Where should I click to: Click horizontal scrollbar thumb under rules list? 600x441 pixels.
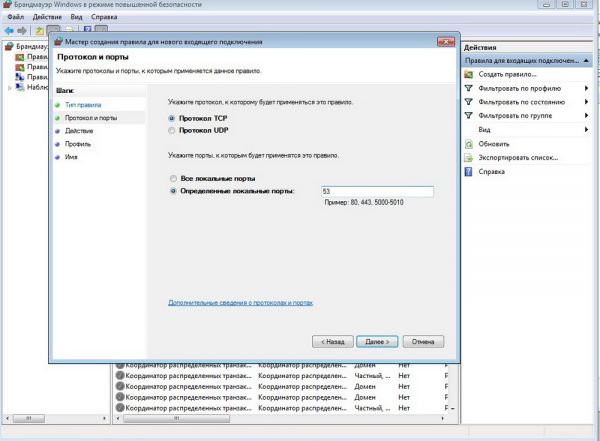(x=176, y=418)
